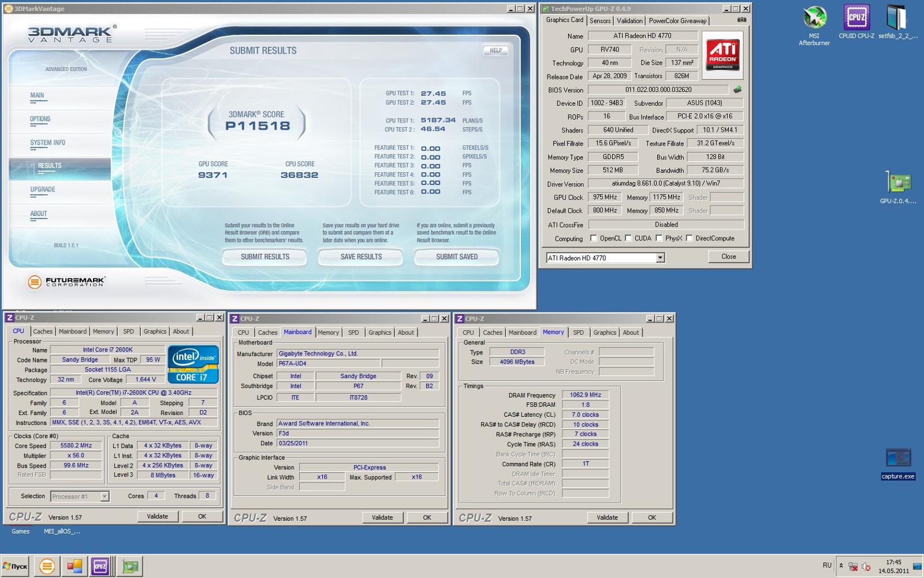
Task: Click DRAM Frequency 1062.9 MHz value
Action: click(586, 395)
